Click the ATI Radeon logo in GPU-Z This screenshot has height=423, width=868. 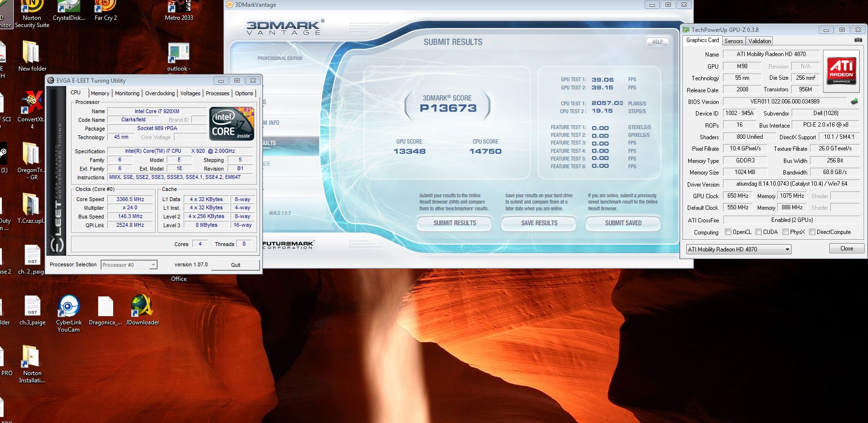pyautogui.click(x=841, y=71)
